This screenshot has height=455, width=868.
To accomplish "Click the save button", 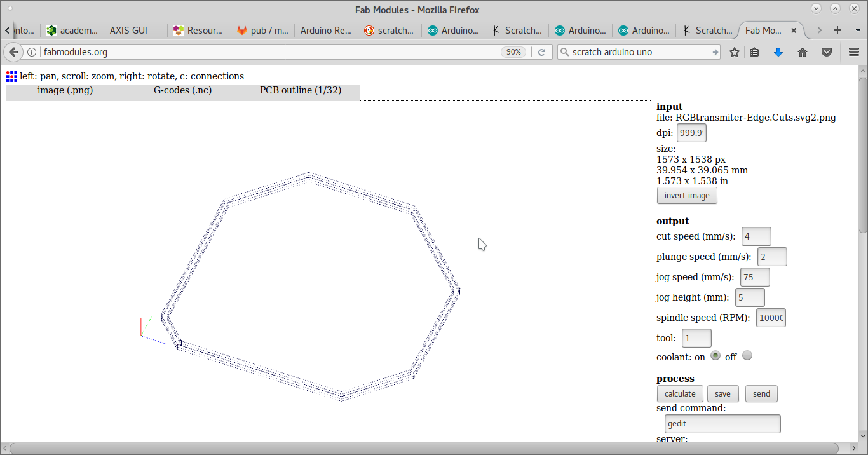I will 722,394.
